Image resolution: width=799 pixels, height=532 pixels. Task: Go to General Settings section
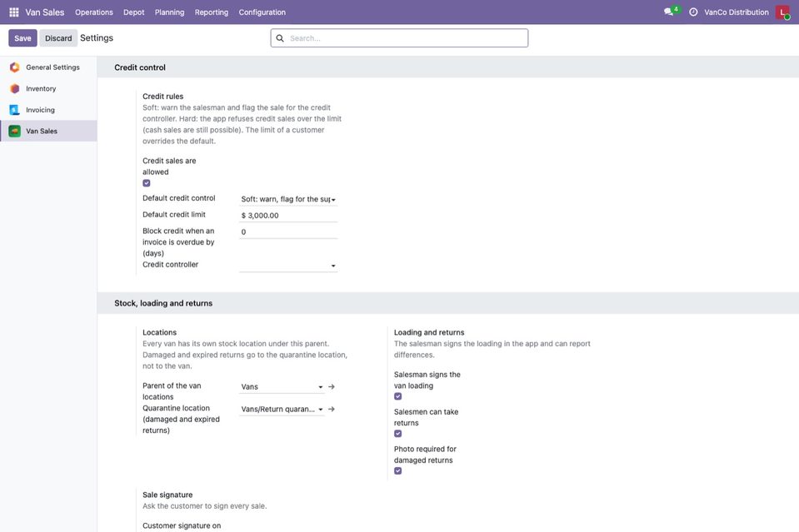point(48,67)
